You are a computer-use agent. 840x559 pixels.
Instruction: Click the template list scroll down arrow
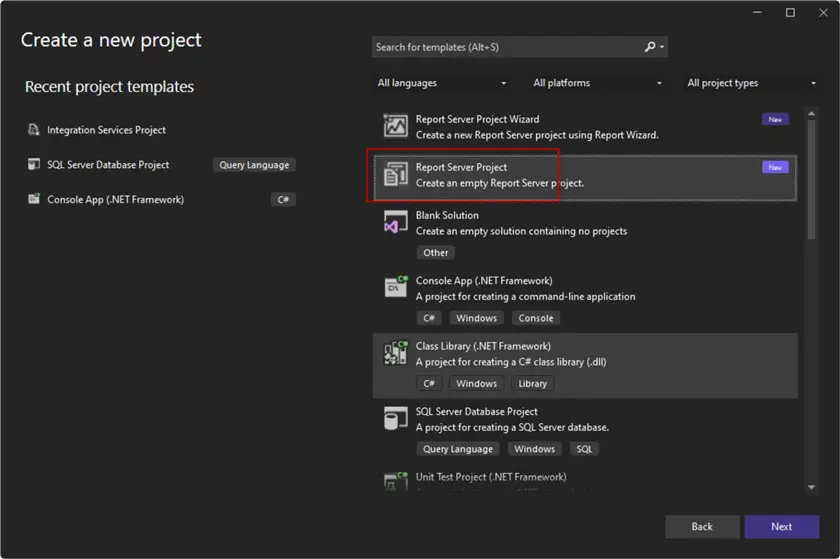point(812,487)
